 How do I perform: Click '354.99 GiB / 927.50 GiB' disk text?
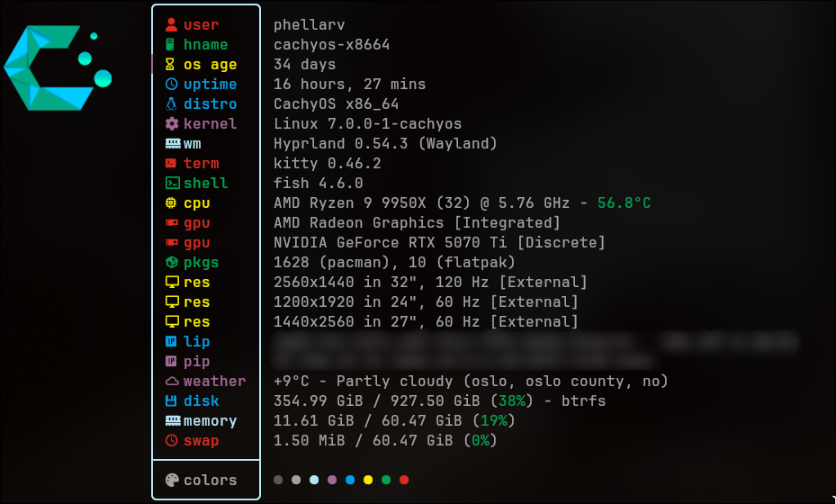point(377,400)
